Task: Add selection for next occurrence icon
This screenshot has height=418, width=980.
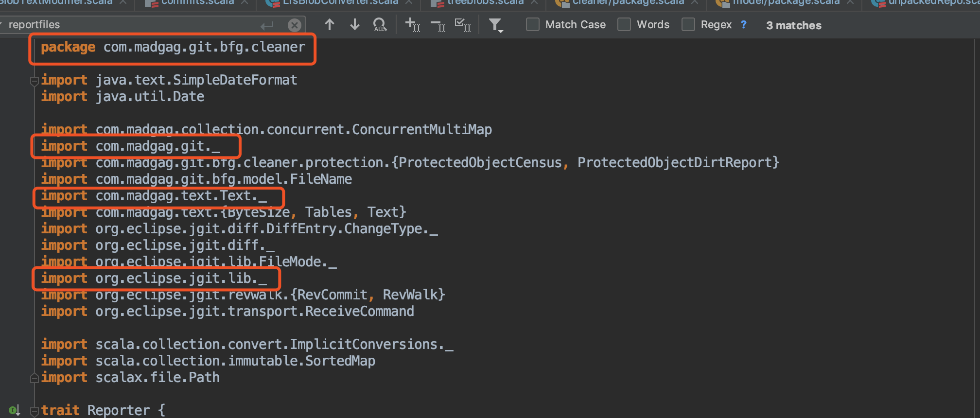Action: coord(412,24)
